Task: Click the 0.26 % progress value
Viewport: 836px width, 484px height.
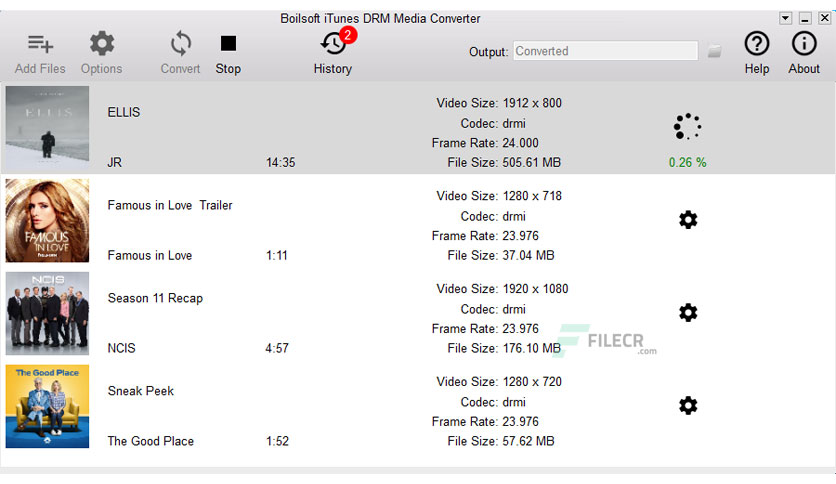Action: pos(687,163)
